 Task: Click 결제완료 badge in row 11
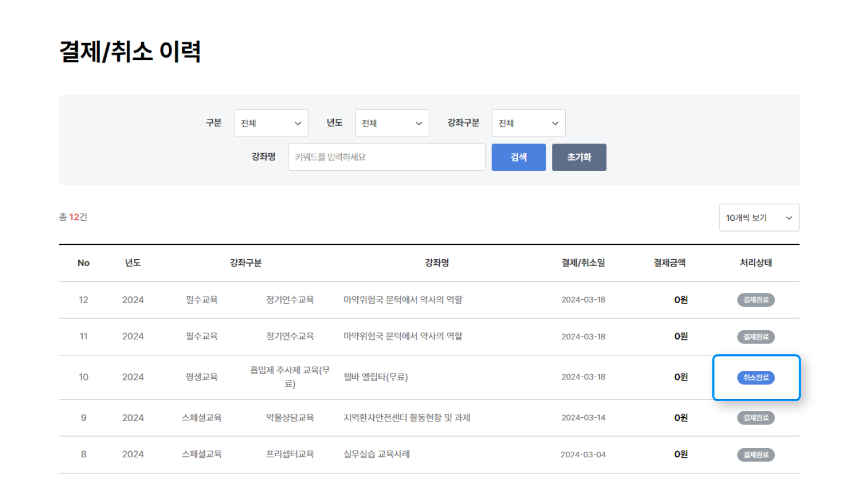[756, 337]
